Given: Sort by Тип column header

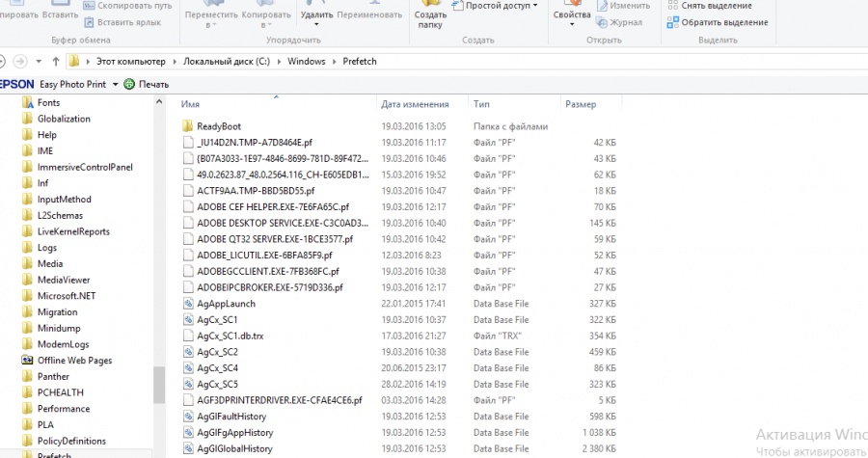Looking at the screenshot, I should click(481, 104).
